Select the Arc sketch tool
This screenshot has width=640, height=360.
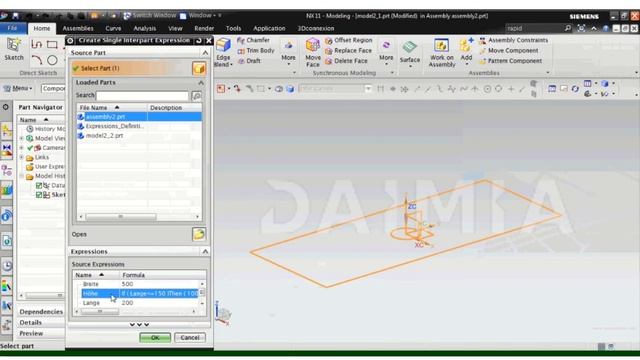[x=37, y=60]
